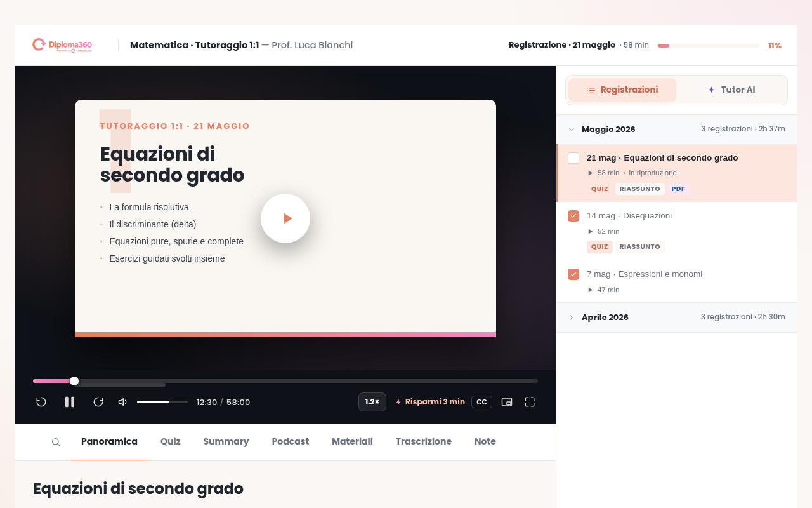Select the Panoramica tab
The image size is (812, 508).
coord(109,441)
